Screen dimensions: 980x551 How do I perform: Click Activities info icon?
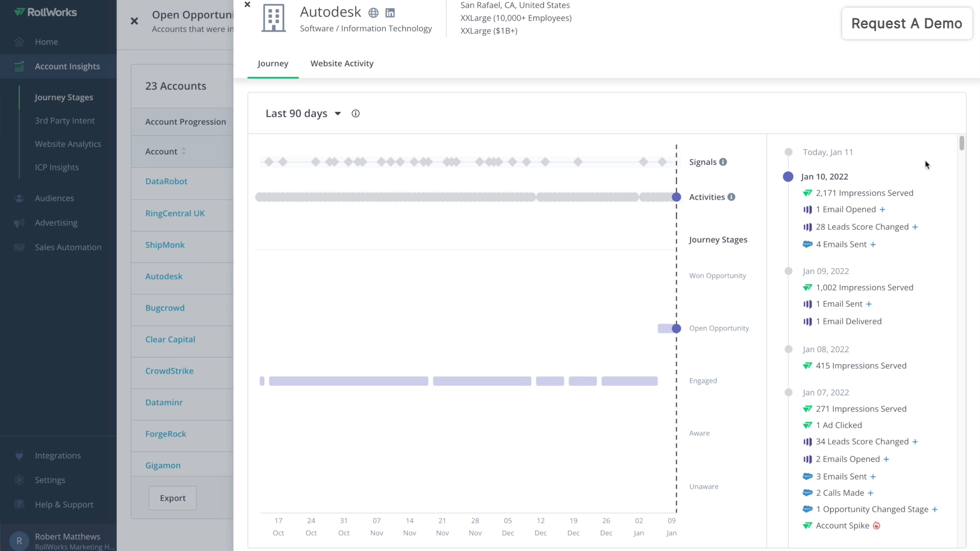point(731,197)
